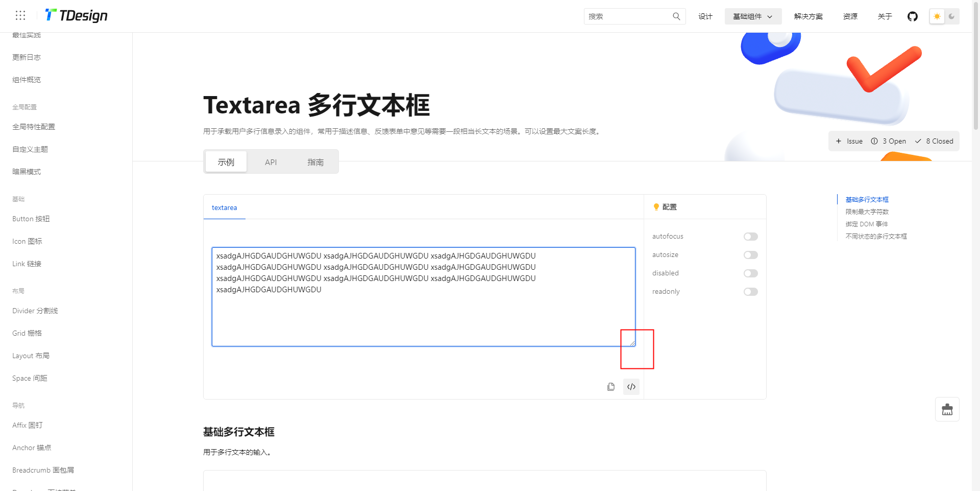
Task: Click the Issue button
Action: click(x=849, y=141)
